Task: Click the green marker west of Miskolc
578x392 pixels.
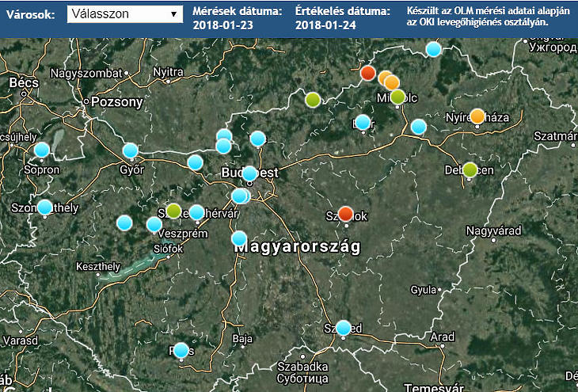Action: tap(313, 100)
